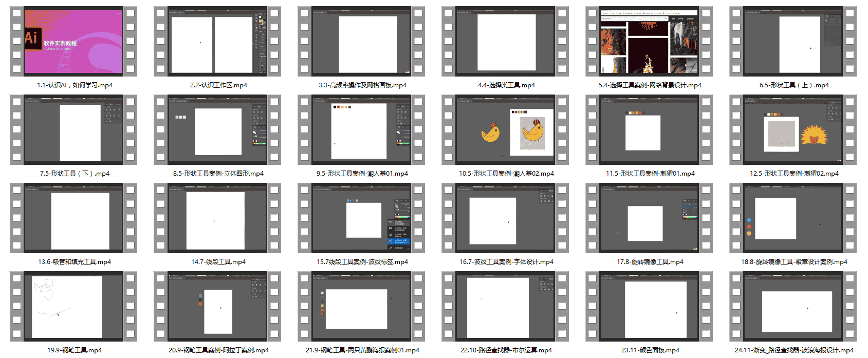Click the file name text "2.2-认识工作区.mp4"
The image size is (868, 358).
tap(218, 85)
